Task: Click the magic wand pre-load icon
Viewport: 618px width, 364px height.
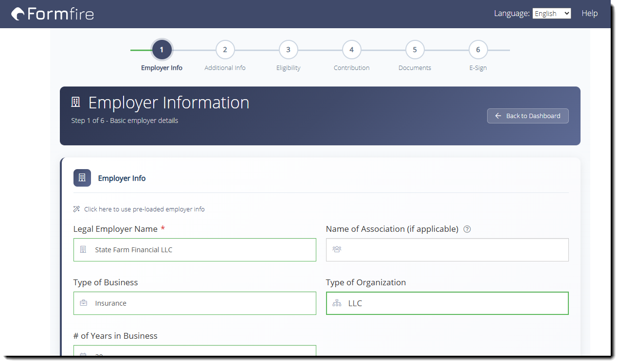Action: click(x=76, y=209)
